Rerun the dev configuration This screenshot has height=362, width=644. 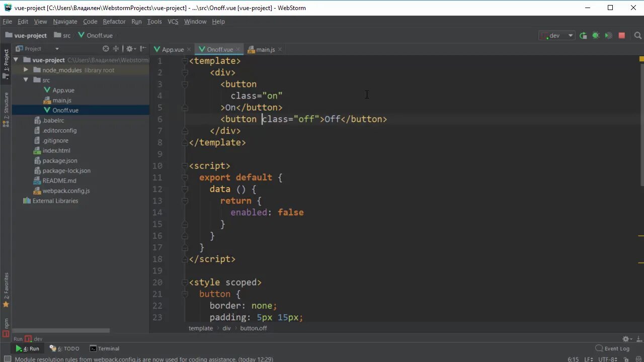pos(583,36)
